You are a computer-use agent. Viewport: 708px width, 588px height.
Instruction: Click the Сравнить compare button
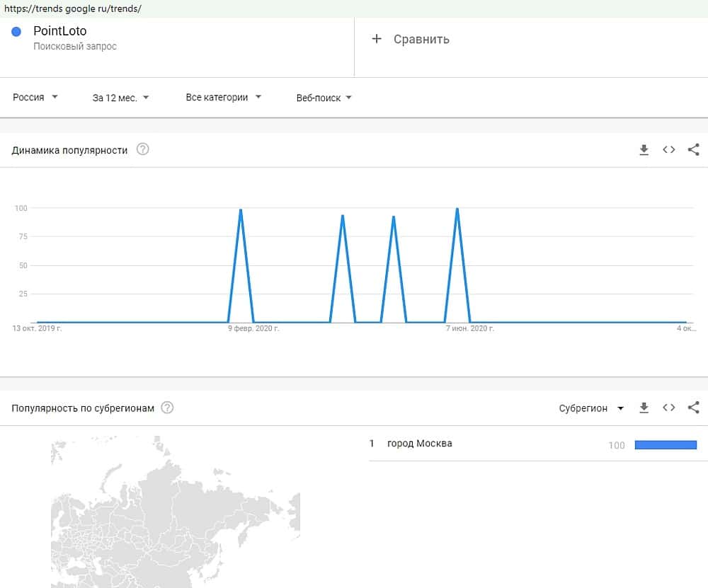pyautogui.click(x=421, y=39)
